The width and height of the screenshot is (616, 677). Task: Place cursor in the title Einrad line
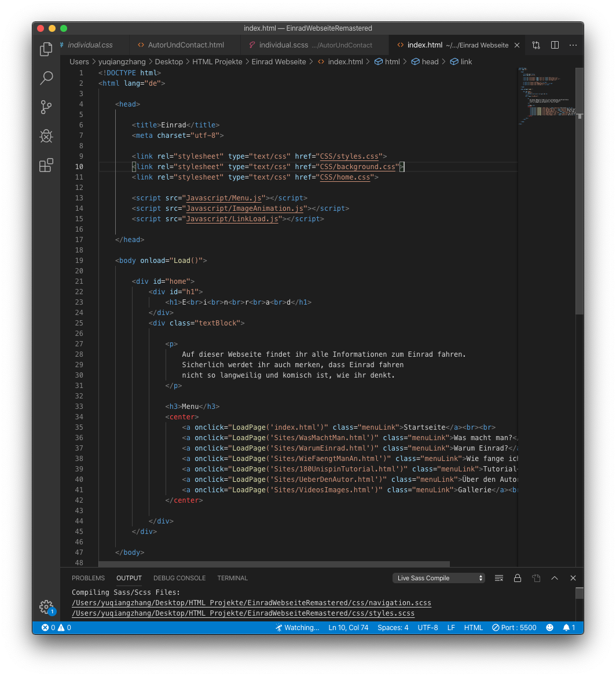pyautogui.click(x=175, y=125)
